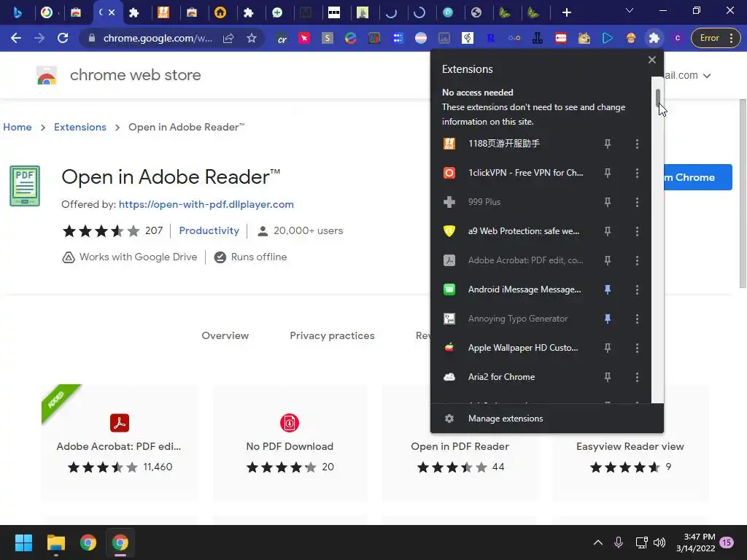This screenshot has width=747, height=560.
Task: Pin the Aria2 for Chrome extension
Action: [608, 377]
